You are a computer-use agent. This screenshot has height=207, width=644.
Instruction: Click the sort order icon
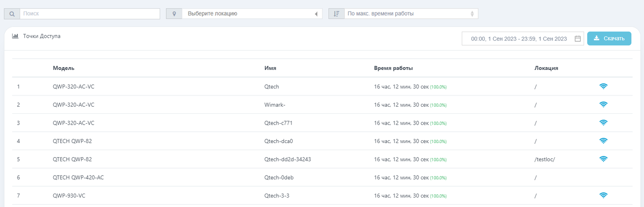[x=336, y=14]
